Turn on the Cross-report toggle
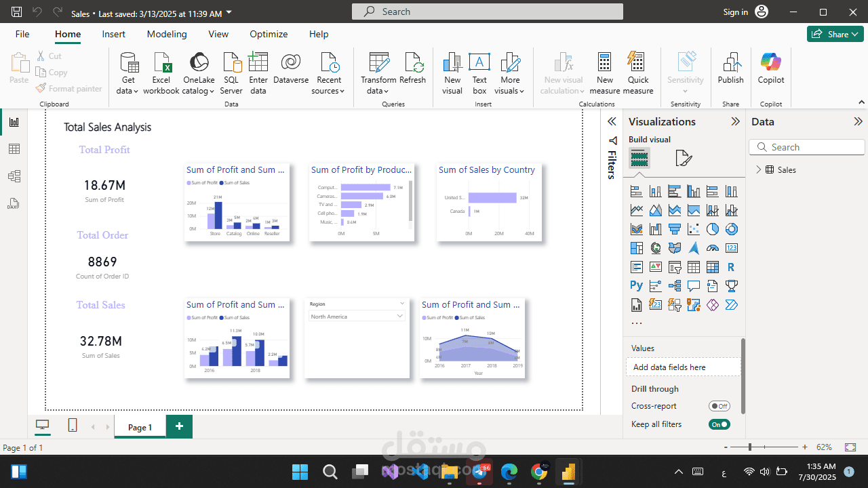Viewport: 868px width, 488px height. [719, 406]
